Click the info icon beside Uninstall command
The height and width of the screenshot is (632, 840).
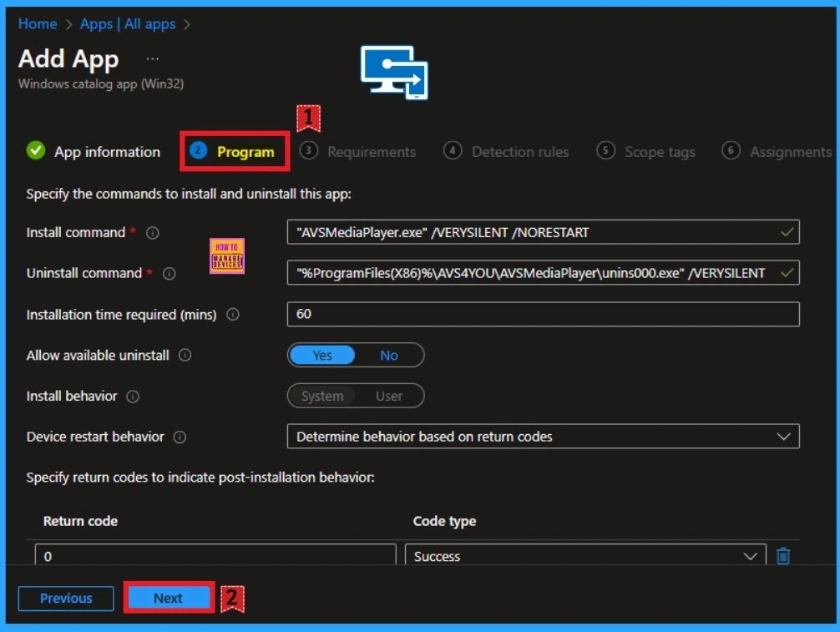[x=170, y=274]
